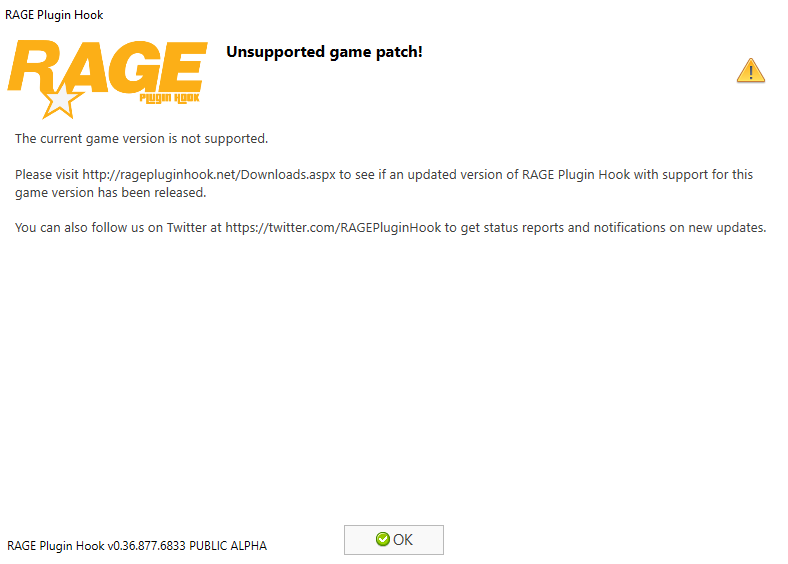Click the RAGE Plugin Hook window title
Image resolution: width=788 pixels, height=564 pixels.
[54, 15]
